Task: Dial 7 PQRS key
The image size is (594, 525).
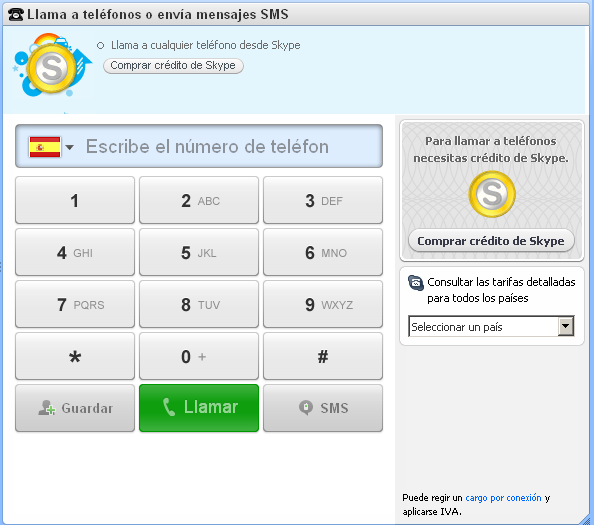Action: tap(75, 304)
